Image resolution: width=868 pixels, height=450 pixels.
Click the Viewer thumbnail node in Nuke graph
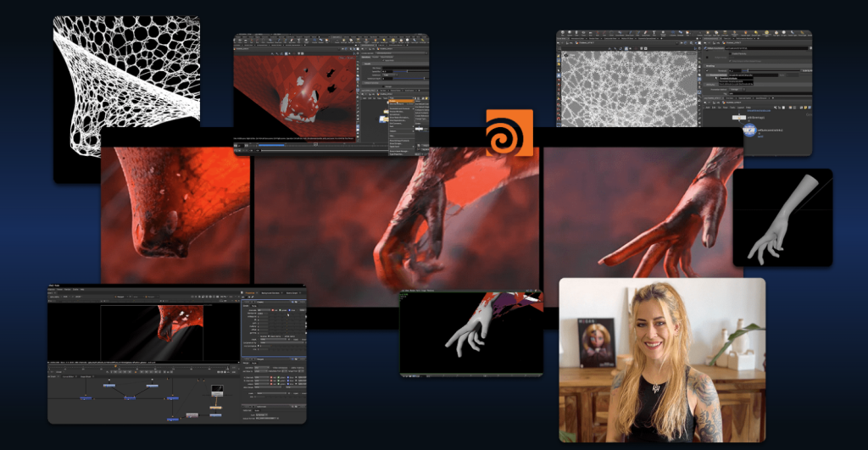pyautogui.click(x=217, y=388)
